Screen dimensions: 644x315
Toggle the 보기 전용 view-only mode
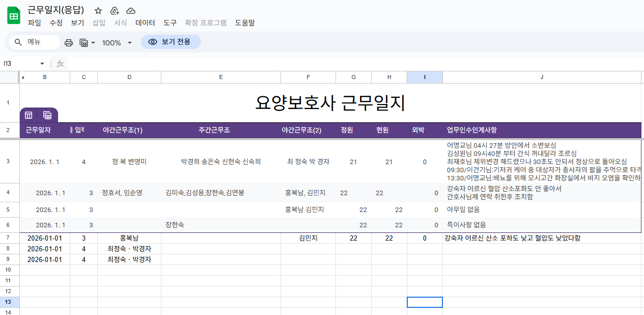point(171,42)
